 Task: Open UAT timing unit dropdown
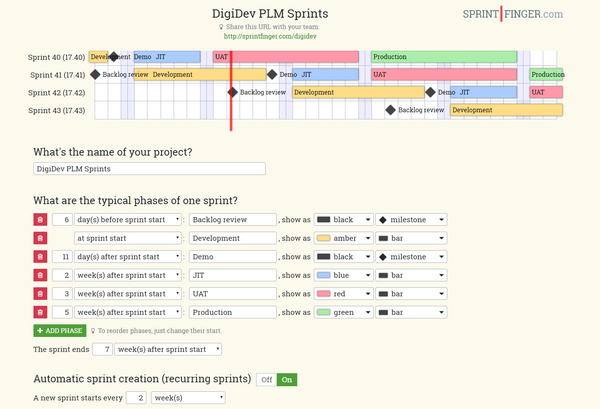(x=128, y=294)
